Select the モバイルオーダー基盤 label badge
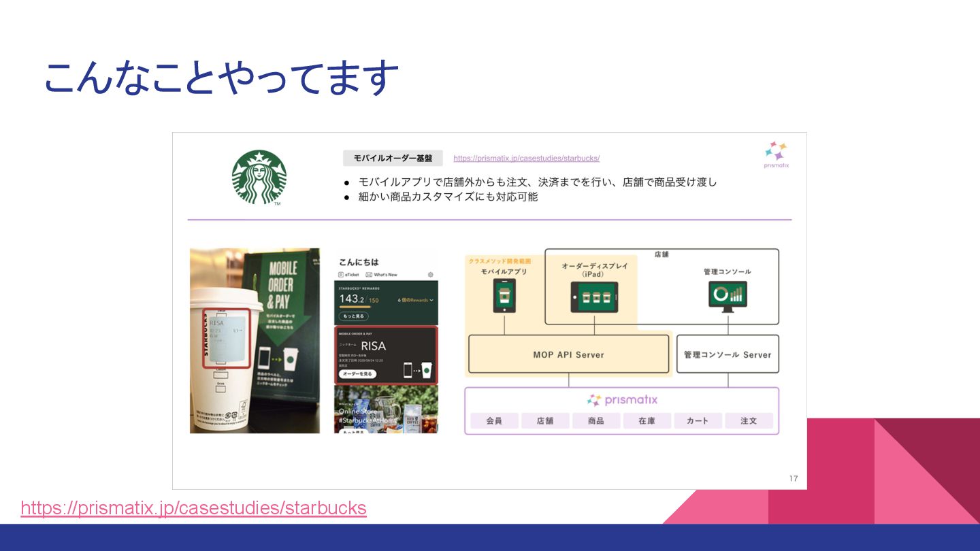The height and width of the screenshot is (551, 980). pos(393,158)
